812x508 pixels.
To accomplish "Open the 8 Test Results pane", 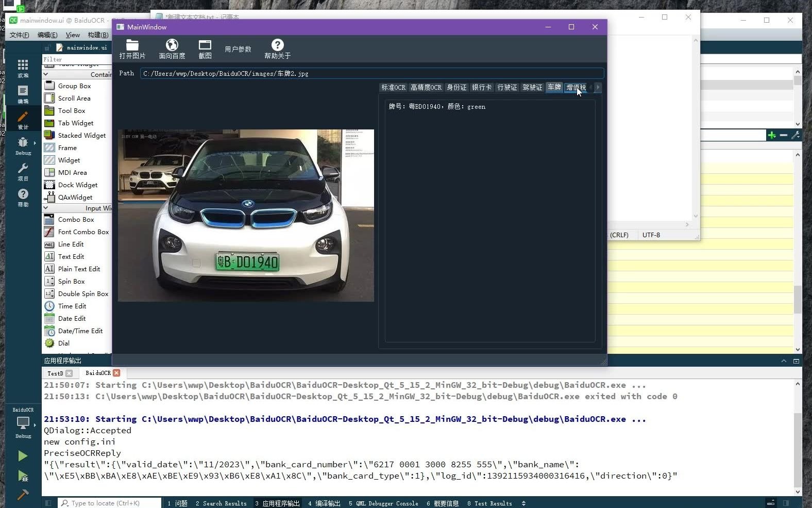I will coord(489,503).
